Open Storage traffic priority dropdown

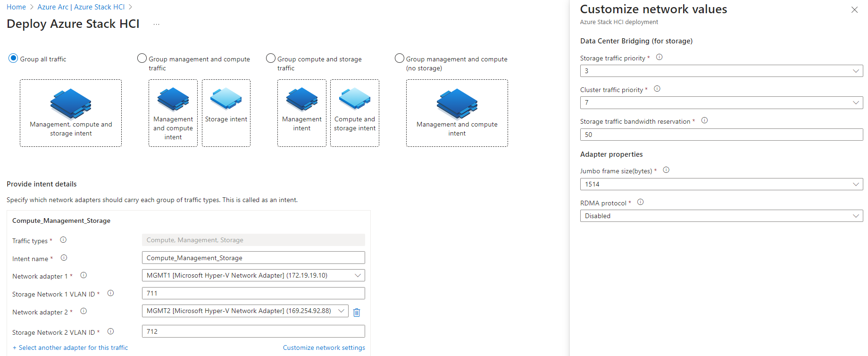point(721,71)
